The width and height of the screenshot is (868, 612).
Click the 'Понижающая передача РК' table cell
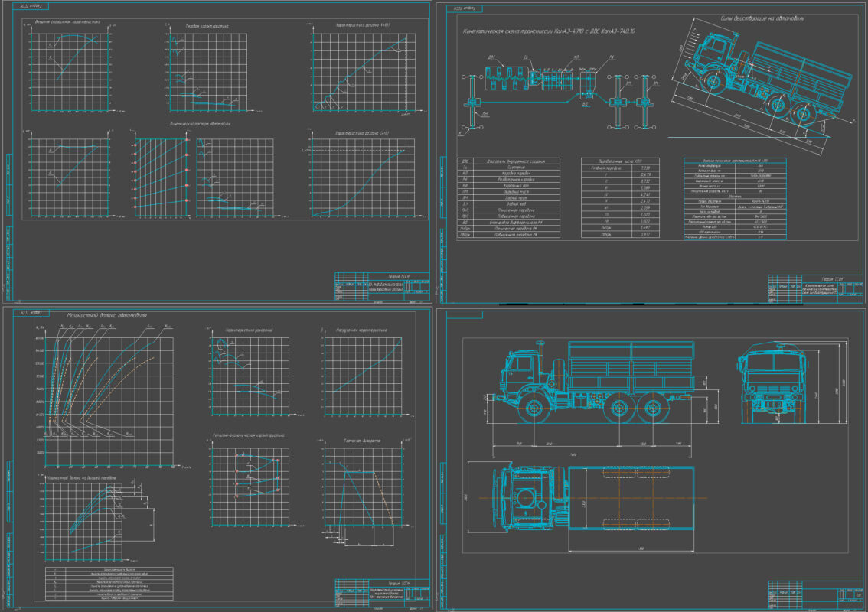(516, 229)
